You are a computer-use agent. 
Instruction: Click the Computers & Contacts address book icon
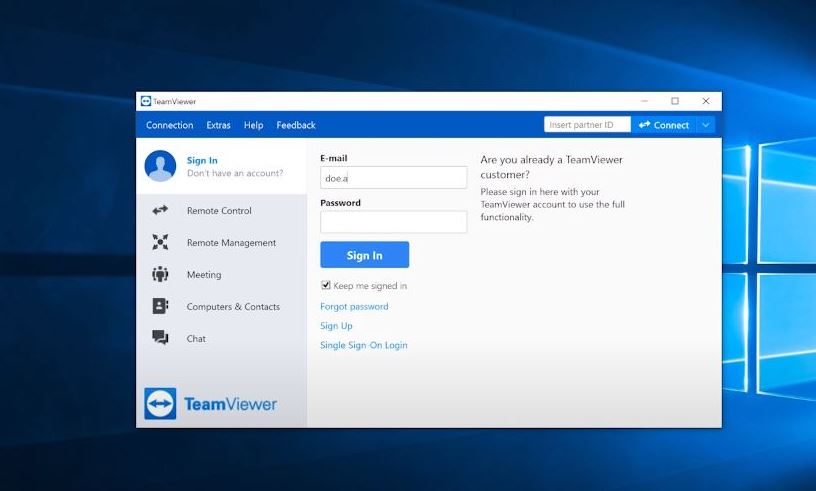pyautogui.click(x=160, y=306)
